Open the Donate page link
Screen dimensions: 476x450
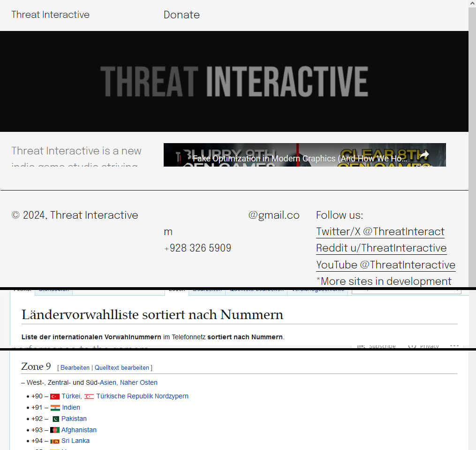pyautogui.click(x=181, y=15)
